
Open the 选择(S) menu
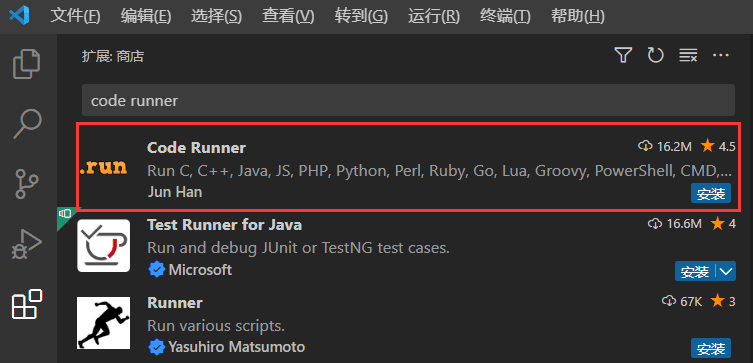217,17
